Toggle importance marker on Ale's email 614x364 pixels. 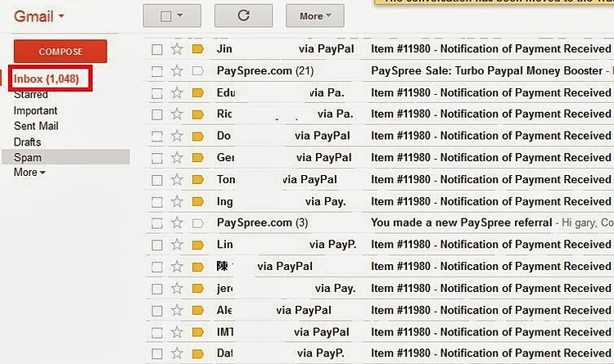tap(198, 311)
